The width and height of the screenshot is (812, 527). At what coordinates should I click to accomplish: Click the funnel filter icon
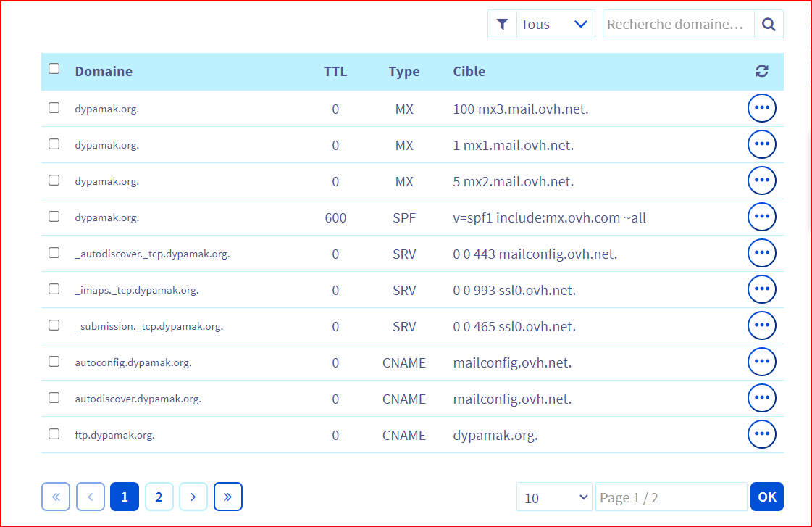tap(502, 25)
